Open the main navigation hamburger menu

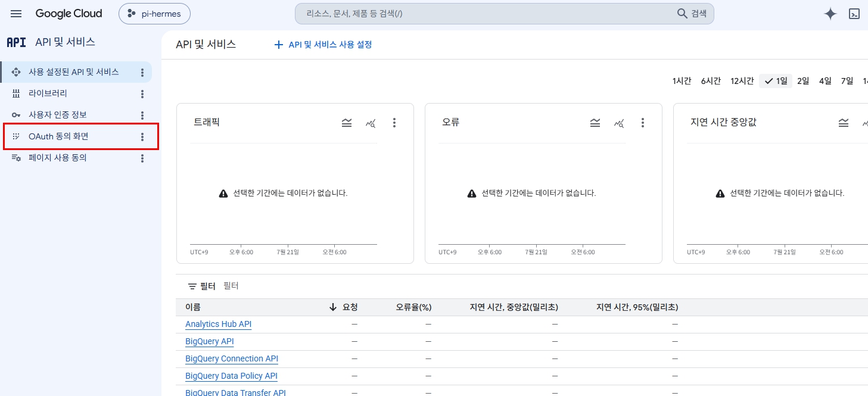click(16, 14)
